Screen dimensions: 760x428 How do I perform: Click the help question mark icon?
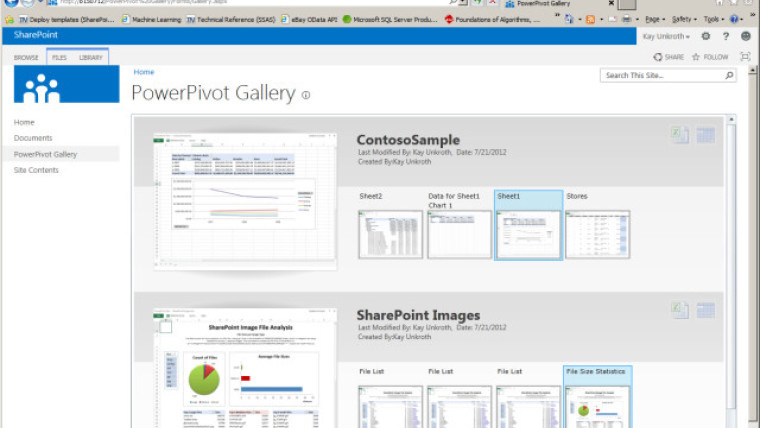726,36
